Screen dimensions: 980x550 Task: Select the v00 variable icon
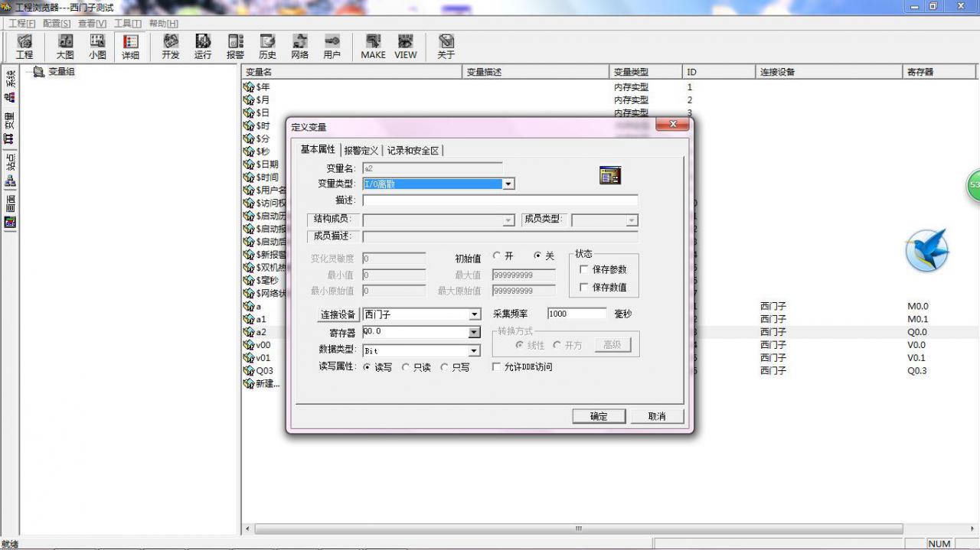point(249,345)
